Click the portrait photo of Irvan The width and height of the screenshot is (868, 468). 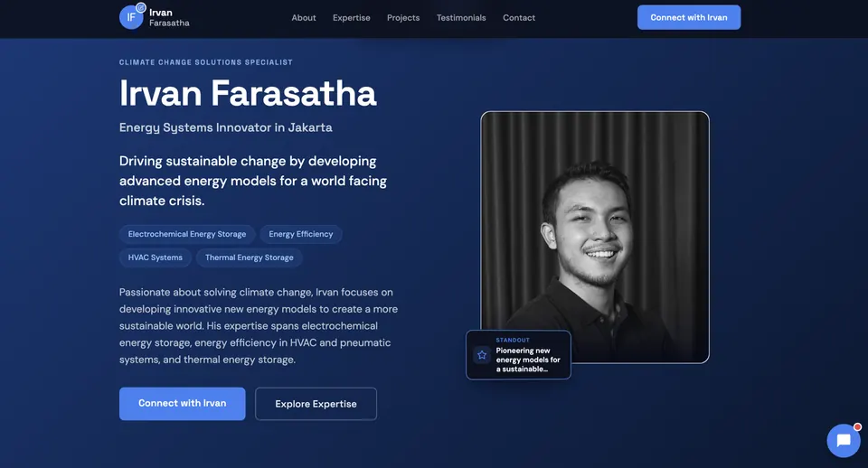(x=595, y=237)
